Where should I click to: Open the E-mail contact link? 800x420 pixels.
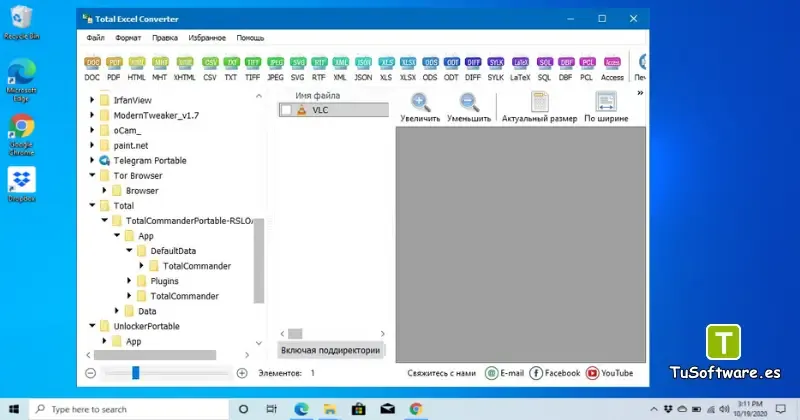(505, 373)
